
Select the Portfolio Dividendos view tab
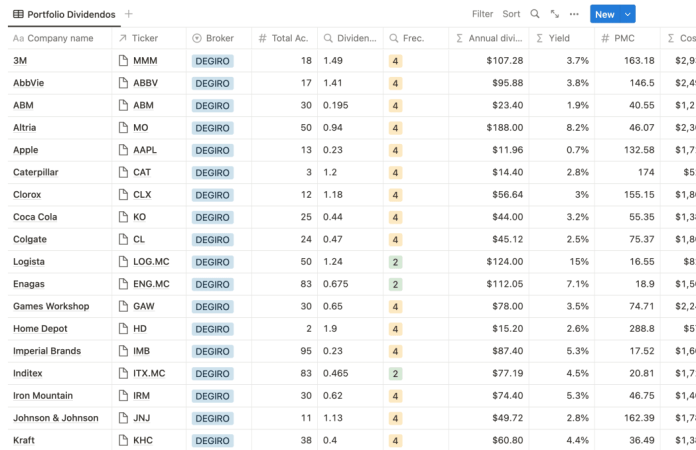tap(64, 14)
